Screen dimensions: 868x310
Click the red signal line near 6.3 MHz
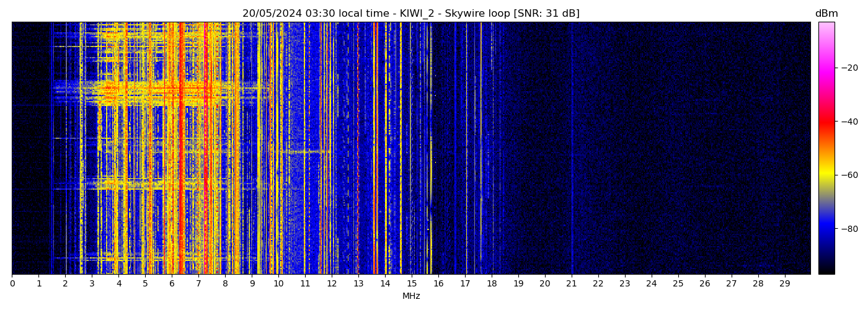pyautogui.click(x=180, y=149)
